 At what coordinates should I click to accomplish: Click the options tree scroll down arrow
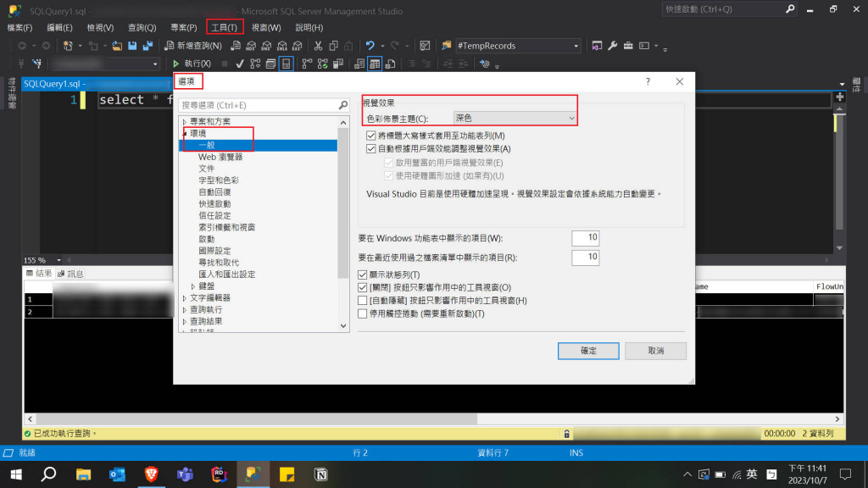(343, 326)
